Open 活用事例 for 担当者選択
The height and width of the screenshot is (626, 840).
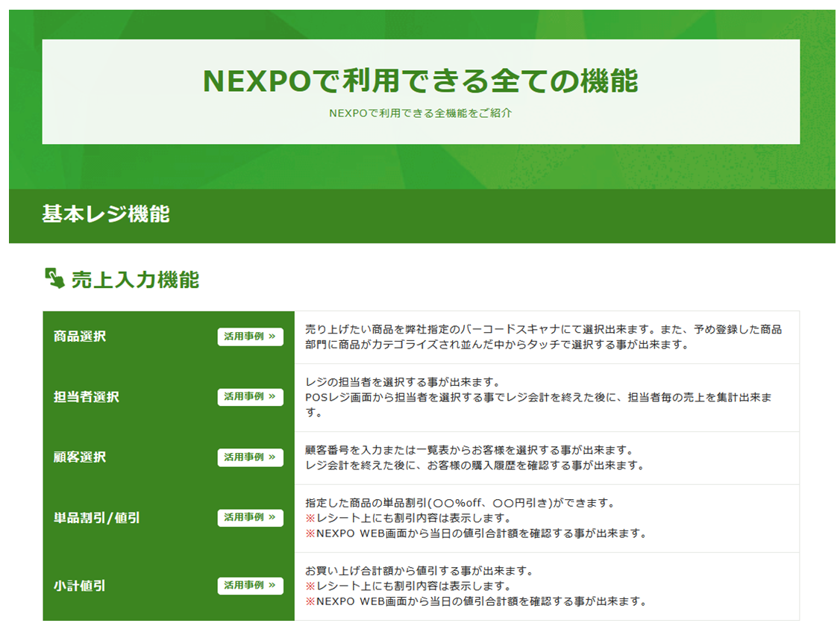(251, 398)
